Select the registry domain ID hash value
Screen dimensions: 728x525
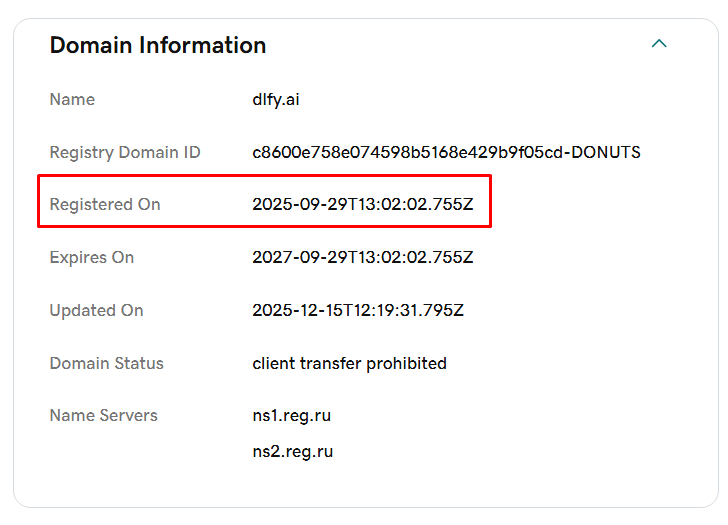coord(410,152)
